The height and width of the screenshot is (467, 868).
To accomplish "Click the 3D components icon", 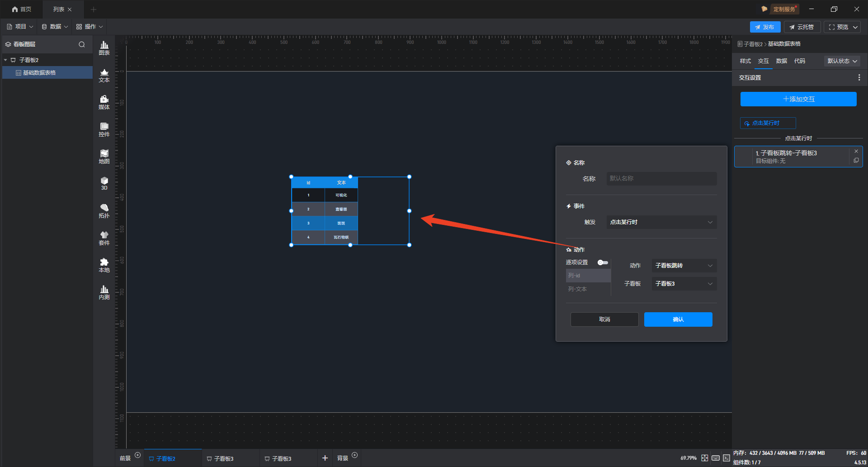I will coord(104,183).
